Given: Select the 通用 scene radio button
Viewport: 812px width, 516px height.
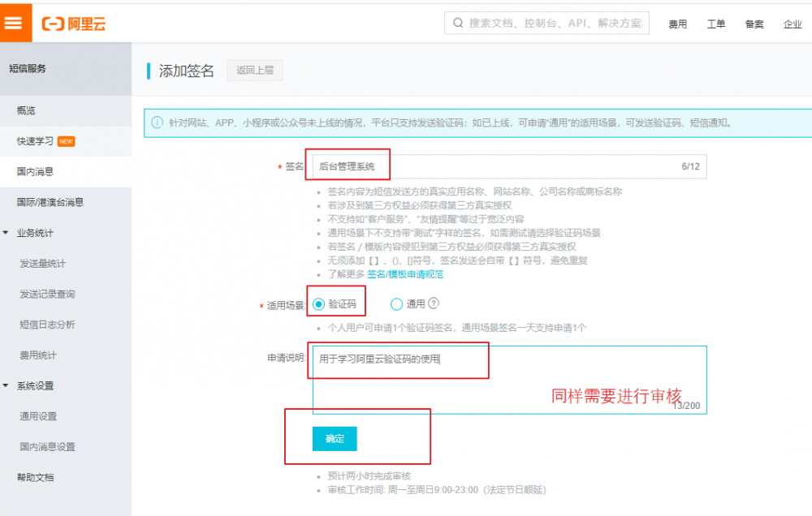Looking at the screenshot, I should (396, 304).
